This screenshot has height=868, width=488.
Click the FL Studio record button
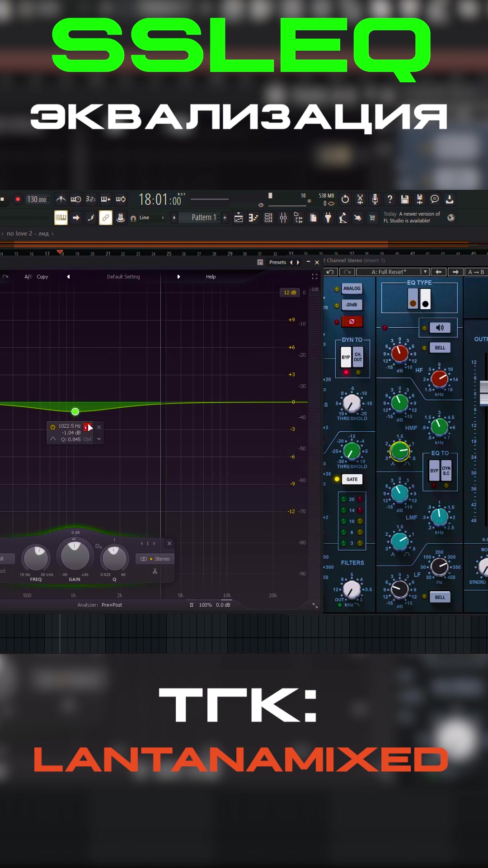point(18,199)
